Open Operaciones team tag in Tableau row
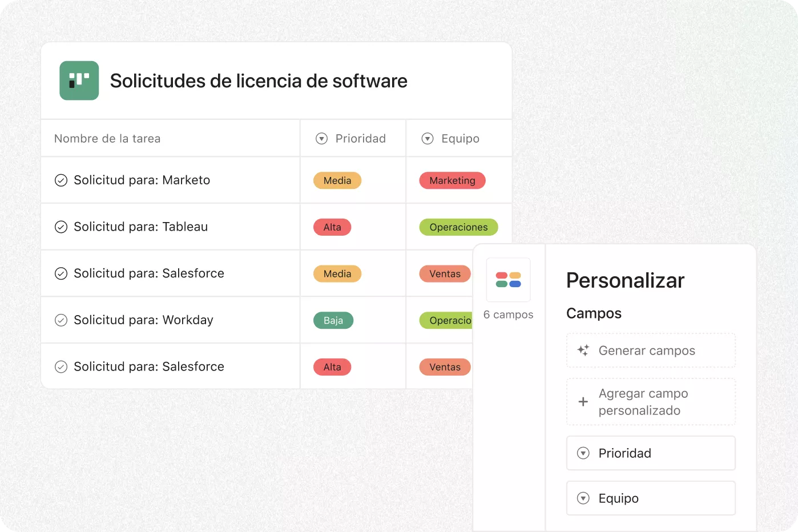This screenshot has height=532, width=798. pyautogui.click(x=459, y=227)
